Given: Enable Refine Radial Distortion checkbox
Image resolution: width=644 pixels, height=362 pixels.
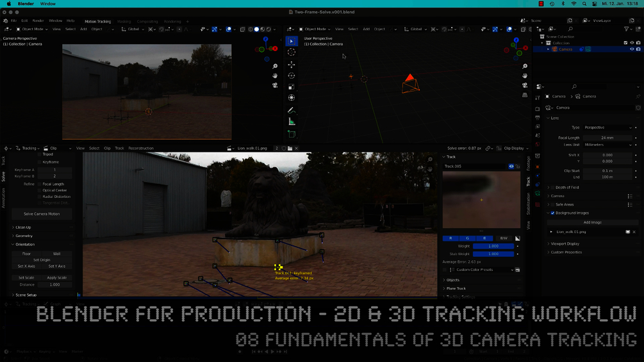Looking at the screenshot, I should tap(40, 197).
